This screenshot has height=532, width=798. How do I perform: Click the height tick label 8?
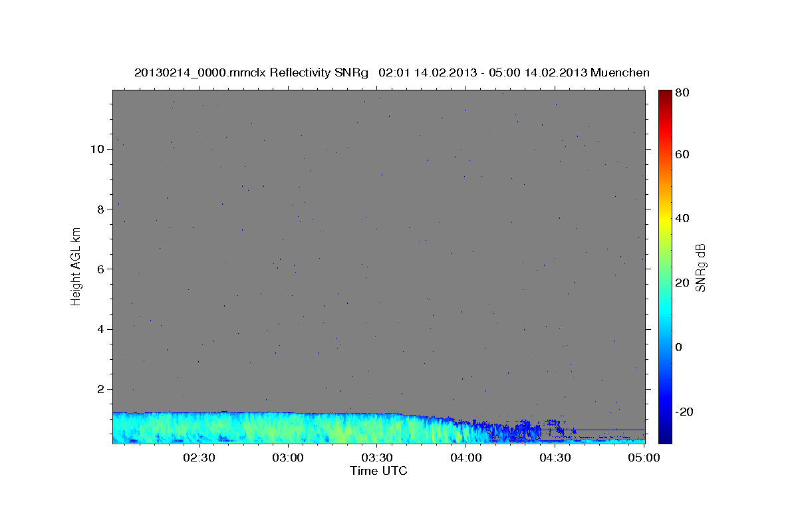(x=100, y=209)
